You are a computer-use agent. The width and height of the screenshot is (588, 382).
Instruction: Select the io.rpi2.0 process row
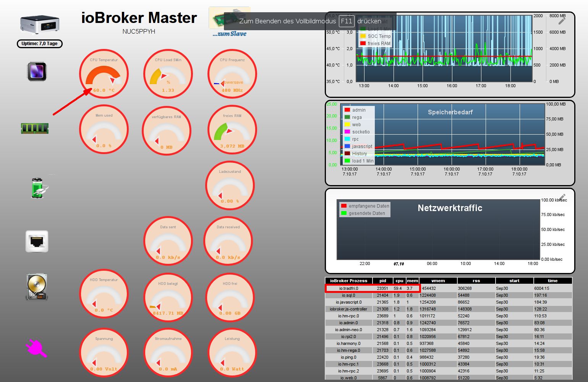(449, 336)
